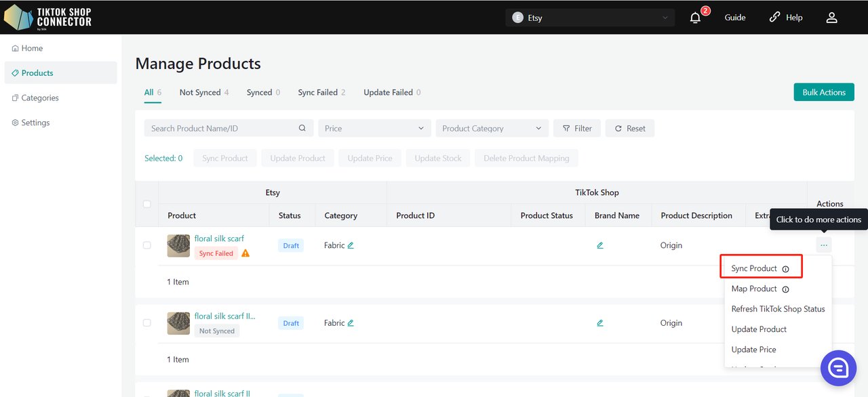Image resolution: width=868 pixels, height=397 pixels.
Task: Click the Reset button
Action: coord(630,128)
